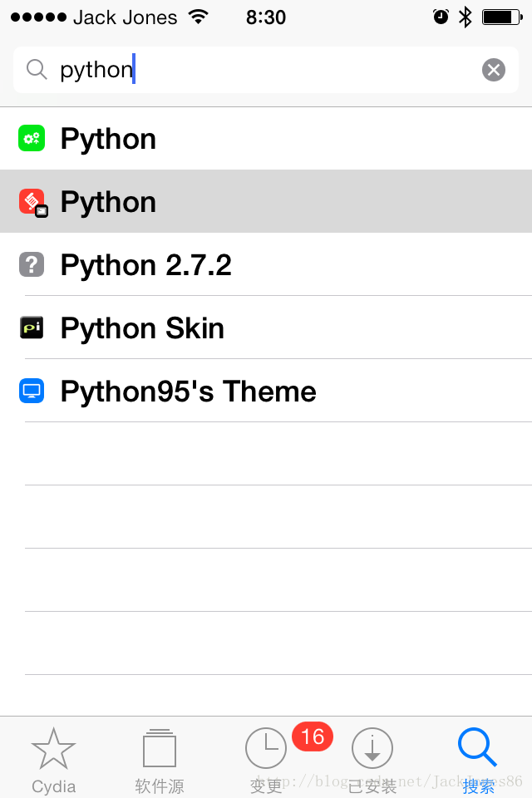Tap red Python package icon
The width and height of the screenshot is (532, 798).
coord(33,203)
